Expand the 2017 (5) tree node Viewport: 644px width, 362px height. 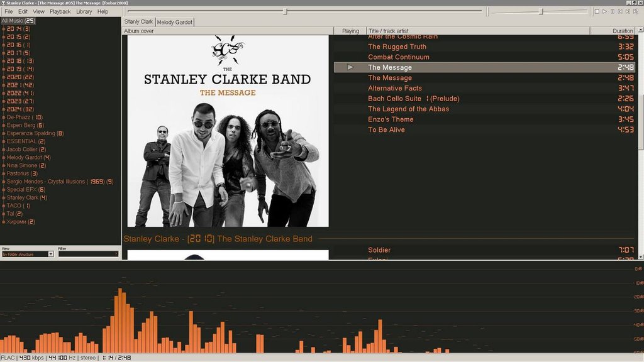coord(4,53)
